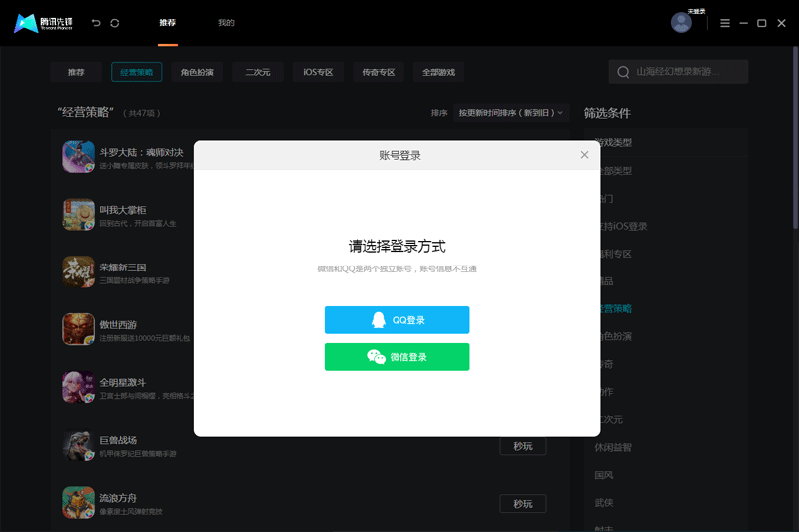Open the 斗罗大陆：魂师对决 game icon
Image resolution: width=799 pixels, height=532 pixels.
point(79,157)
